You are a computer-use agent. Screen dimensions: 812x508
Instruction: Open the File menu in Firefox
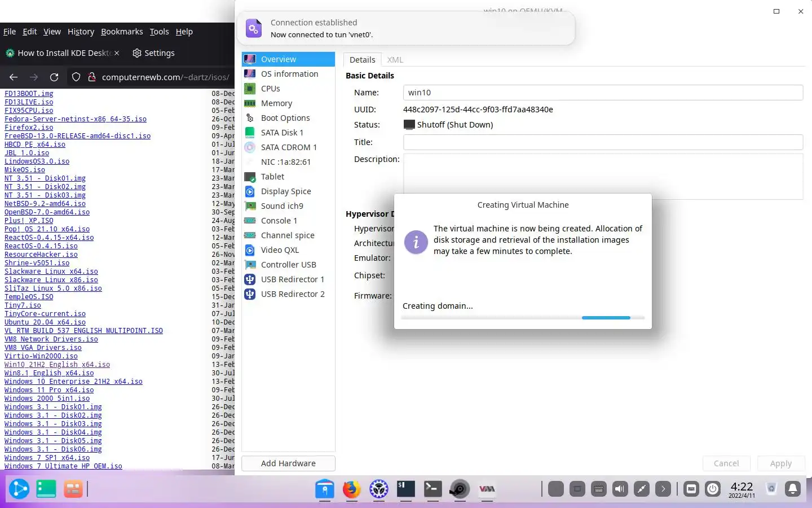click(10, 32)
